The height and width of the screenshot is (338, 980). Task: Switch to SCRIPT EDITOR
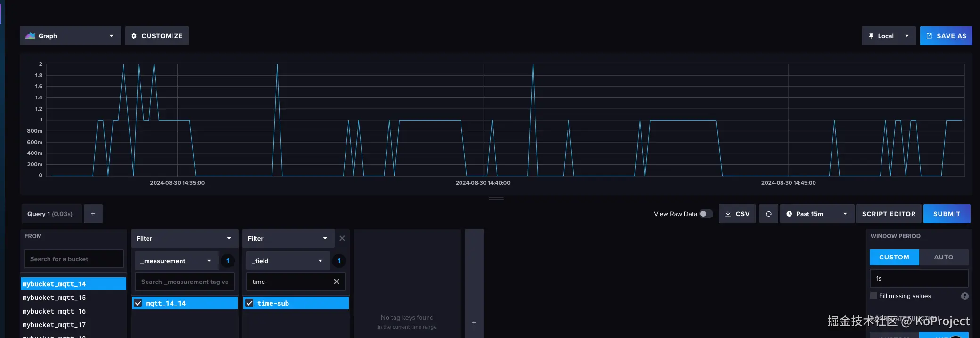[x=889, y=214]
